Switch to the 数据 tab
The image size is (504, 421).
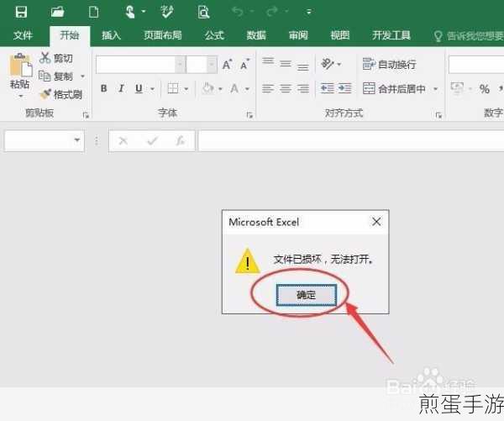click(x=256, y=35)
